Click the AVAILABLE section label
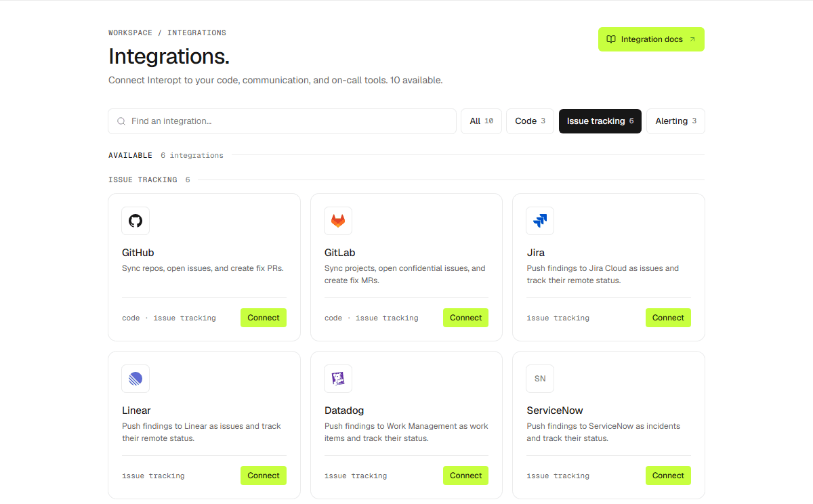 tap(130, 155)
